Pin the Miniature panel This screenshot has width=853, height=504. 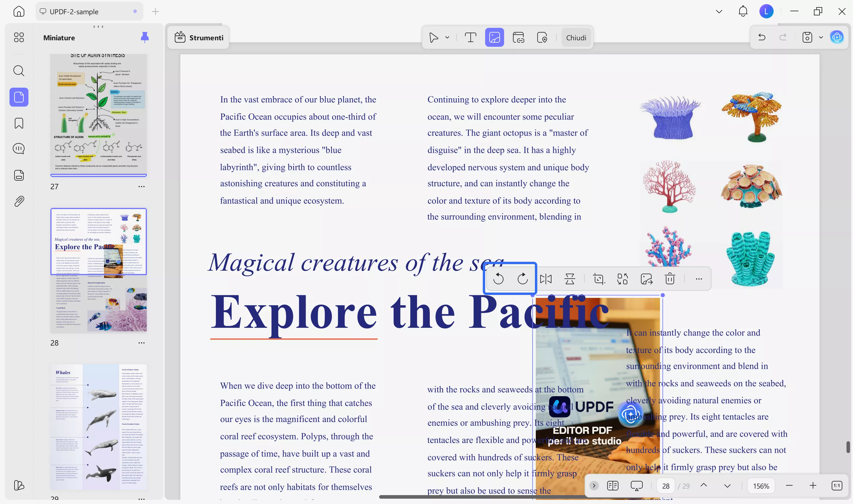pos(145,37)
